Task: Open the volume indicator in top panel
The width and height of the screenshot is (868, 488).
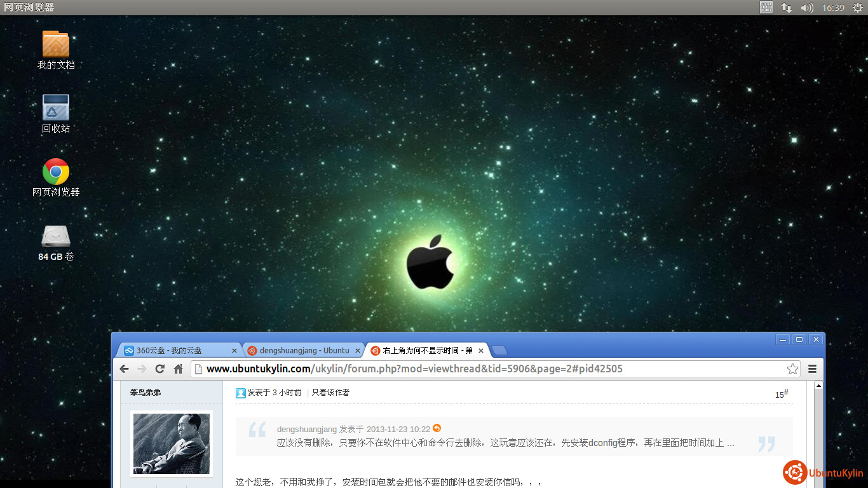Action: point(807,8)
